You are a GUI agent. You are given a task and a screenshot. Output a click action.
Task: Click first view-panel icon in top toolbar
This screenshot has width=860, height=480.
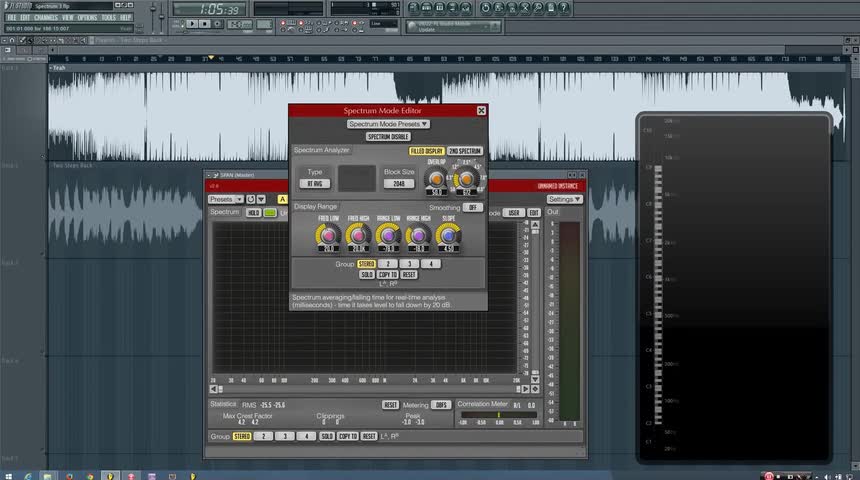414,8
